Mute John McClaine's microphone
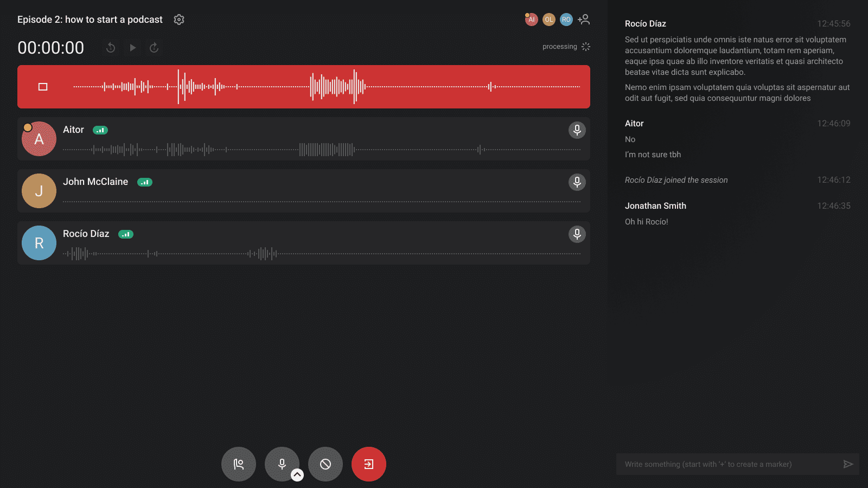868x488 pixels. point(577,182)
